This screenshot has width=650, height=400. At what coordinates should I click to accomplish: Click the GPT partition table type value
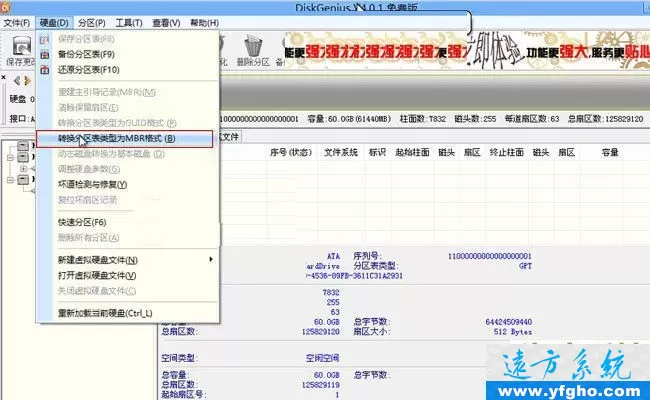[x=525, y=266]
